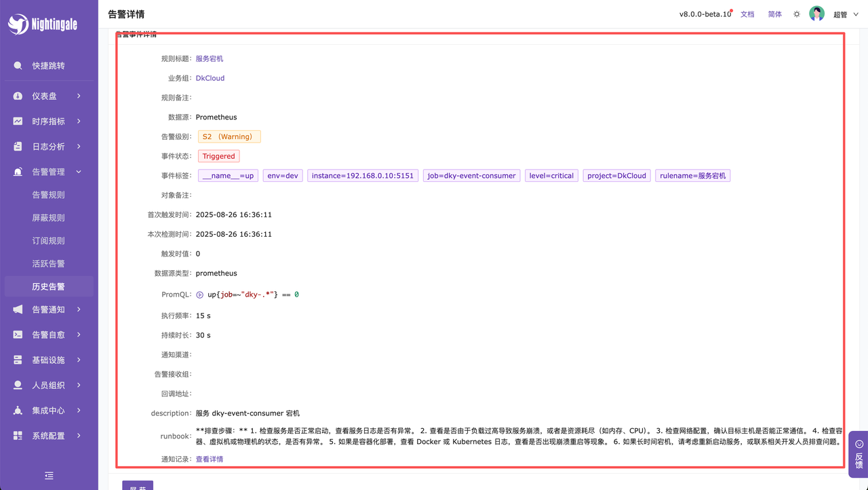This screenshot has width=868, height=490.
Task: Collapse the alert management (告警管理) submenu
Action: [79, 172]
